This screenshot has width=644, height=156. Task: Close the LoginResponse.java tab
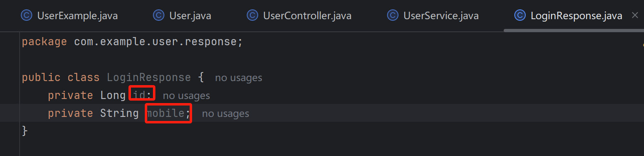(x=635, y=15)
